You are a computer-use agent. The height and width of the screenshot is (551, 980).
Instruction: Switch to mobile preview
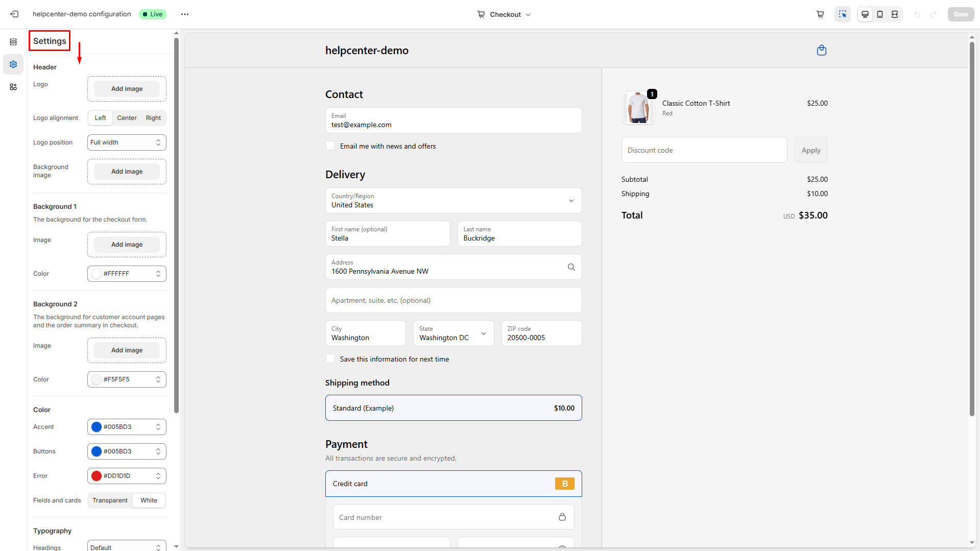coord(880,14)
